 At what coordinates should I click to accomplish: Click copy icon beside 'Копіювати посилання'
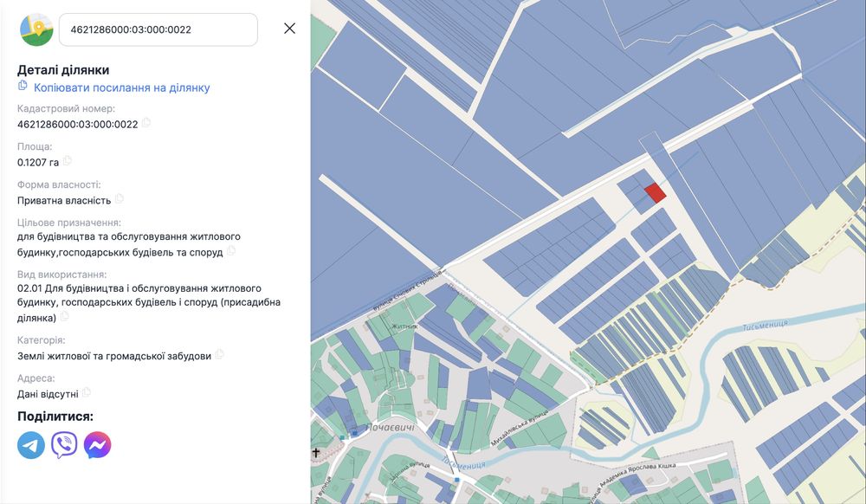click(23, 86)
